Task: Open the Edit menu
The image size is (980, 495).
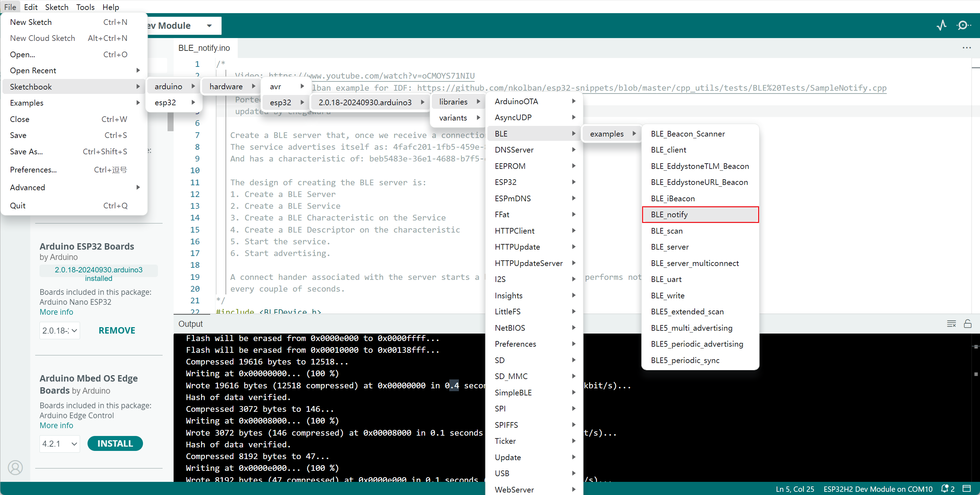Action: [31, 7]
